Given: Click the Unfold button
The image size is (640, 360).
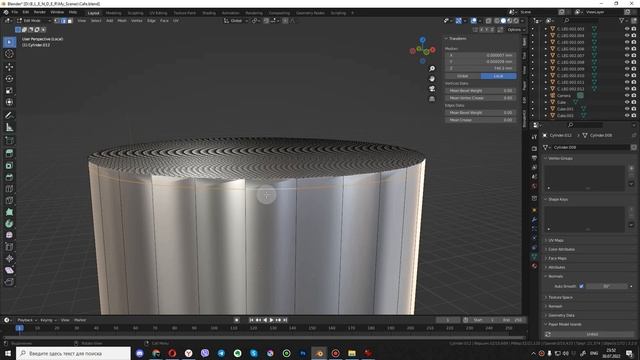Looking at the screenshot, I should [x=592, y=334].
